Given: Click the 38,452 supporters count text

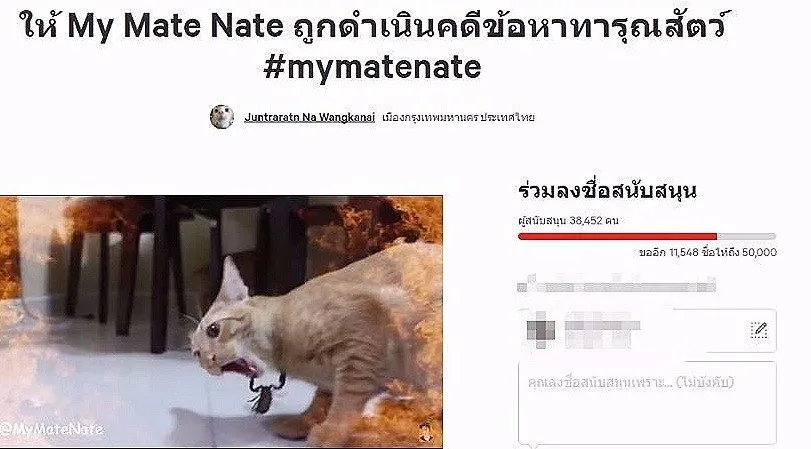Looking at the screenshot, I should coord(568,221).
